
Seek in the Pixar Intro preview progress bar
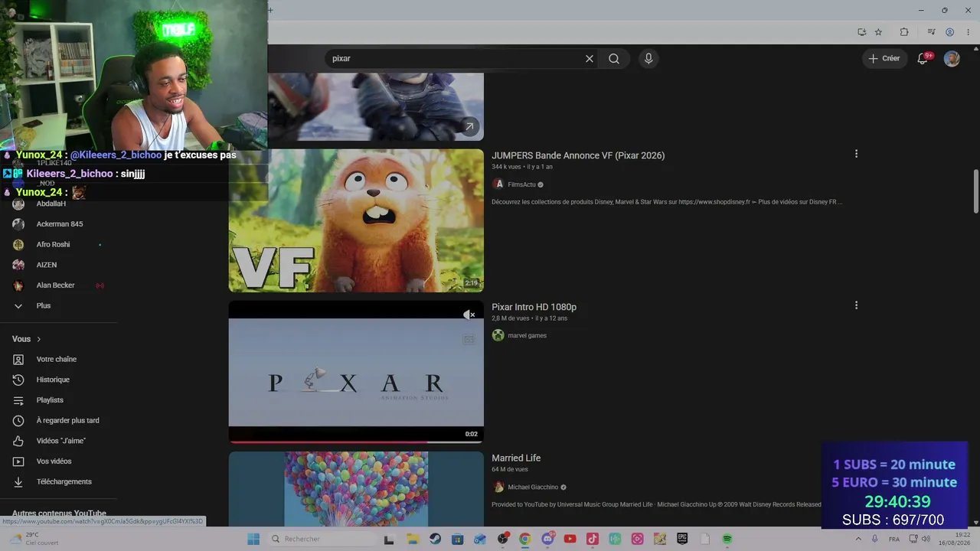point(356,442)
